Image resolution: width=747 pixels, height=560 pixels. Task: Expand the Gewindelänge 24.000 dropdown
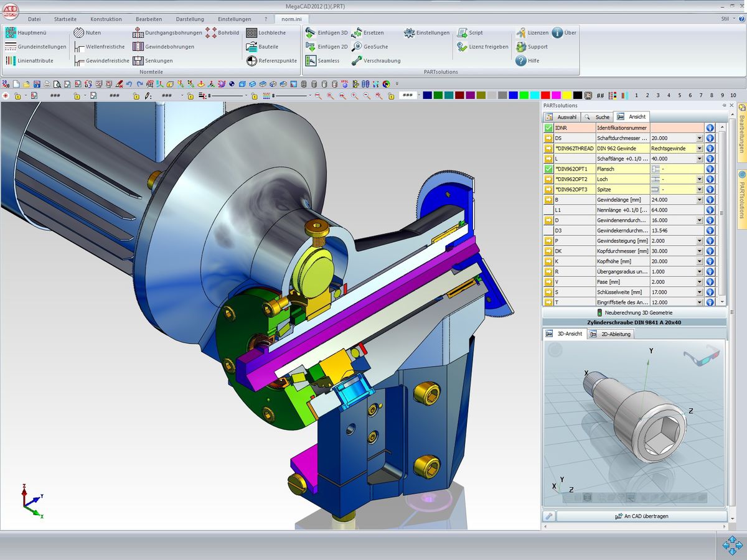tap(700, 200)
